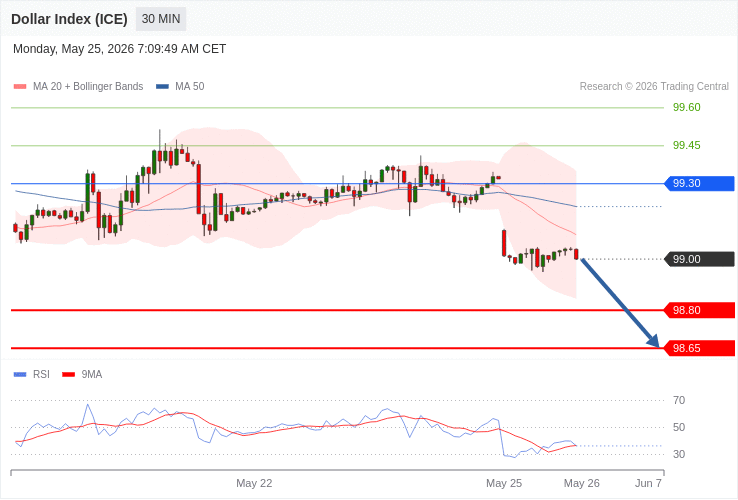Toggle the MA 50 legend label
The height and width of the screenshot is (500, 738).
click(190, 87)
